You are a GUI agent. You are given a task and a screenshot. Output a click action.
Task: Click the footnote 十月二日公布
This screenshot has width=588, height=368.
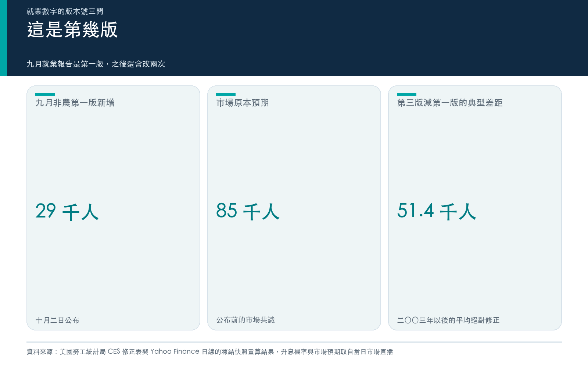click(x=57, y=320)
